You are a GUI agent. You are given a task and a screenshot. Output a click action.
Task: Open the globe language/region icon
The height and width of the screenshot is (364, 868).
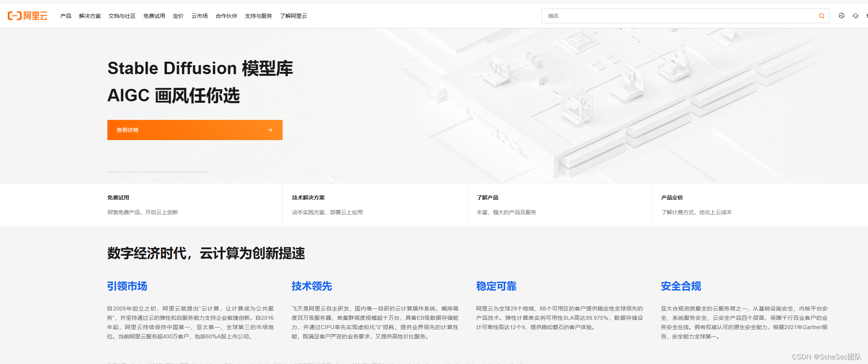[842, 16]
